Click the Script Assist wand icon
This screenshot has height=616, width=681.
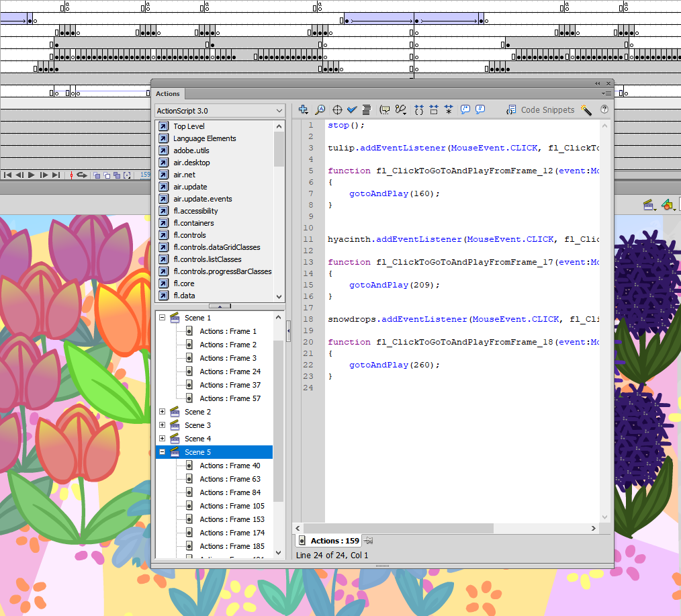coord(586,110)
